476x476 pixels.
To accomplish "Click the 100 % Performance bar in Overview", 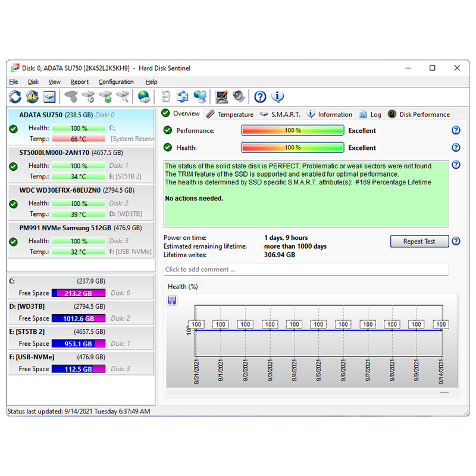I will [292, 130].
